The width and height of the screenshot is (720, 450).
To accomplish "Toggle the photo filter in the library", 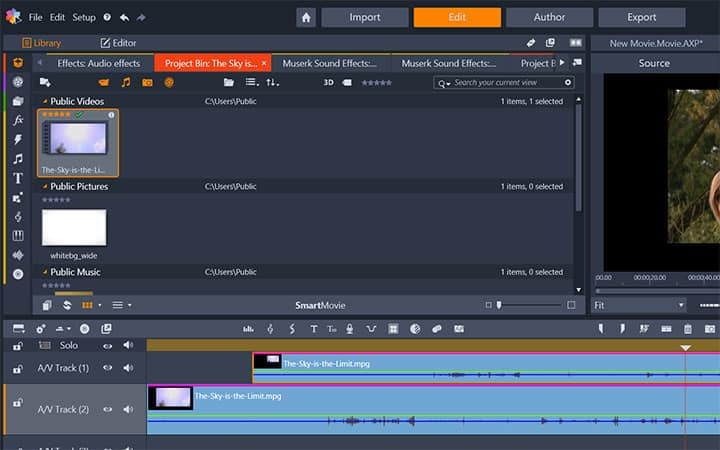I will (x=147, y=83).
